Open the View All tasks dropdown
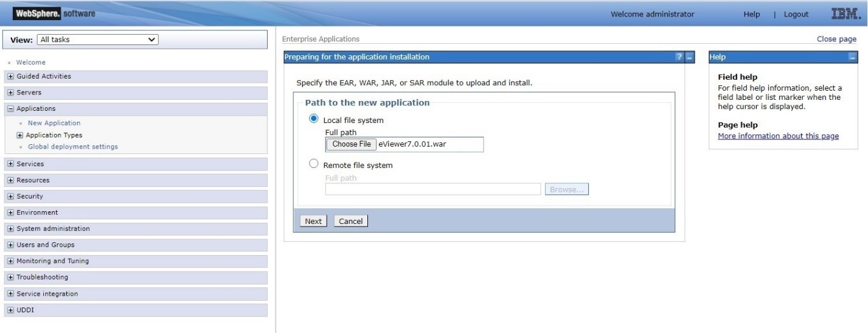Viewport: 868px width, 333px height. click(97, 40)
